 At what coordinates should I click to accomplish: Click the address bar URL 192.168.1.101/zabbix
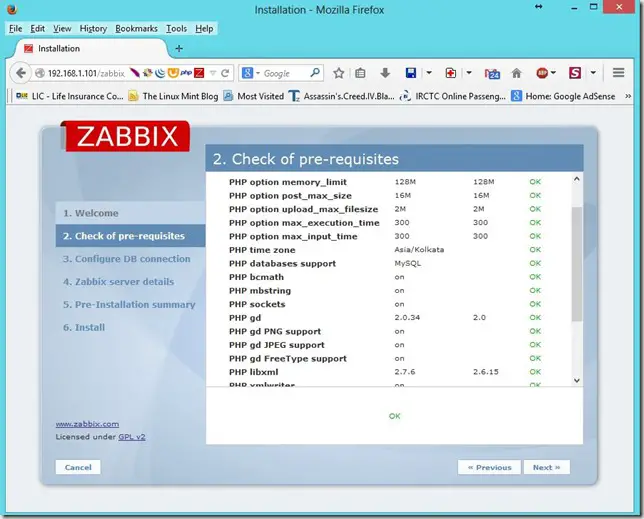[x=86, y=73]
